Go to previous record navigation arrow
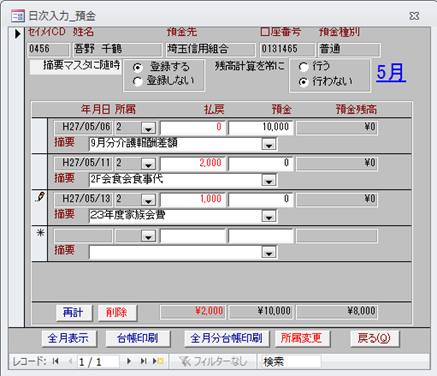This screenshot has width=437, height=376. pos(70,361)
